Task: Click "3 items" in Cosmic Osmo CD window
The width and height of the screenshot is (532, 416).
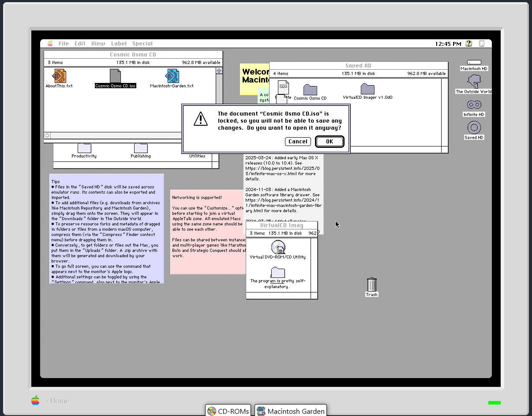Action: pos(55,63)
